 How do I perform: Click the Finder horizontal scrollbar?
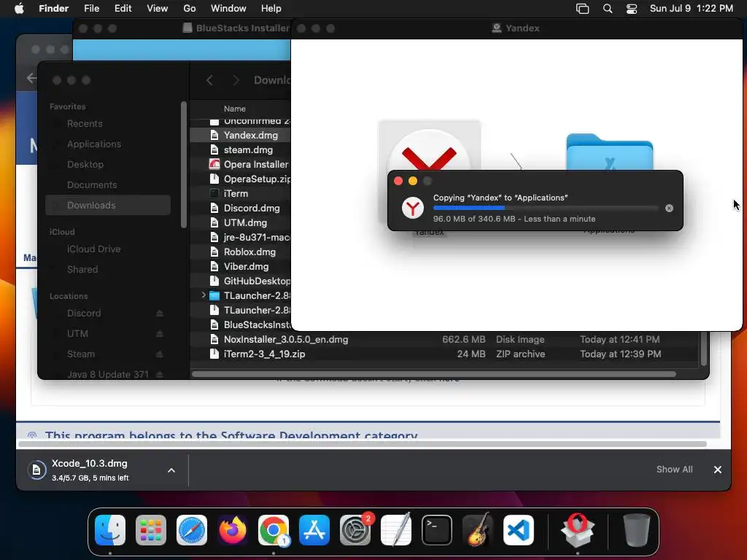point(433,374)
